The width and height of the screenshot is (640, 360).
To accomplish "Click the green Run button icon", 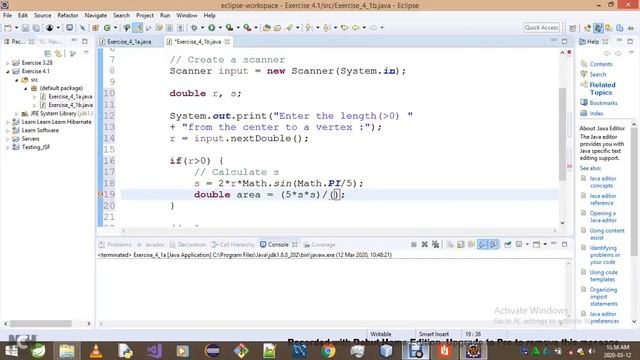I will click(x=211, y=28).
